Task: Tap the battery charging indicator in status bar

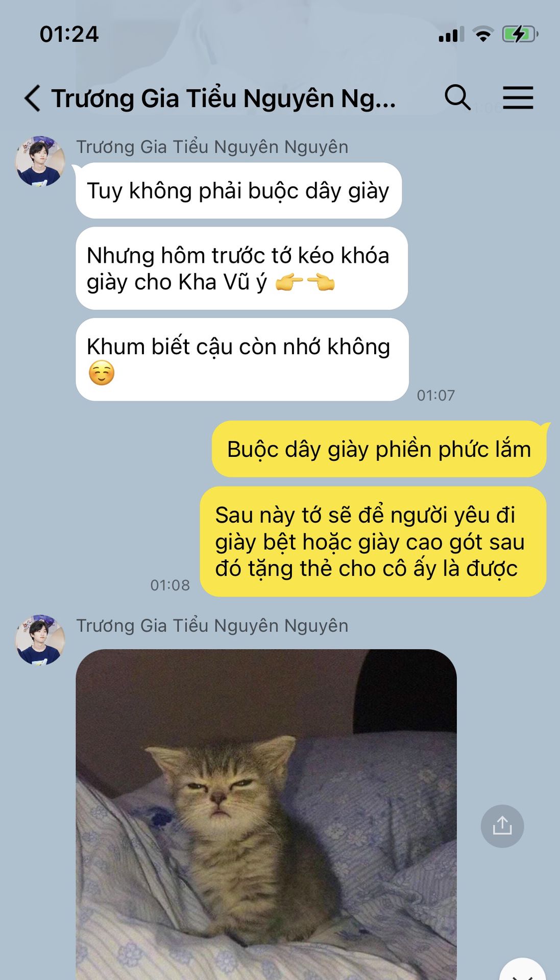Action: (520, 34)
